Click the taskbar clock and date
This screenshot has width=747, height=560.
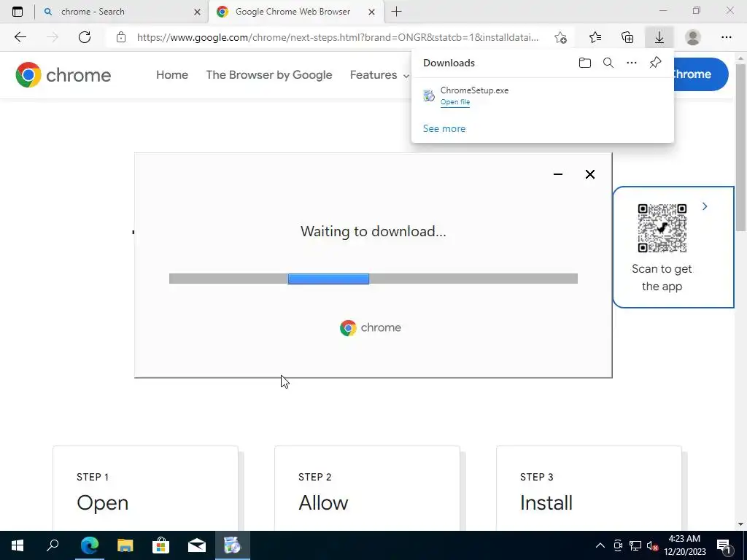[684, 545]
